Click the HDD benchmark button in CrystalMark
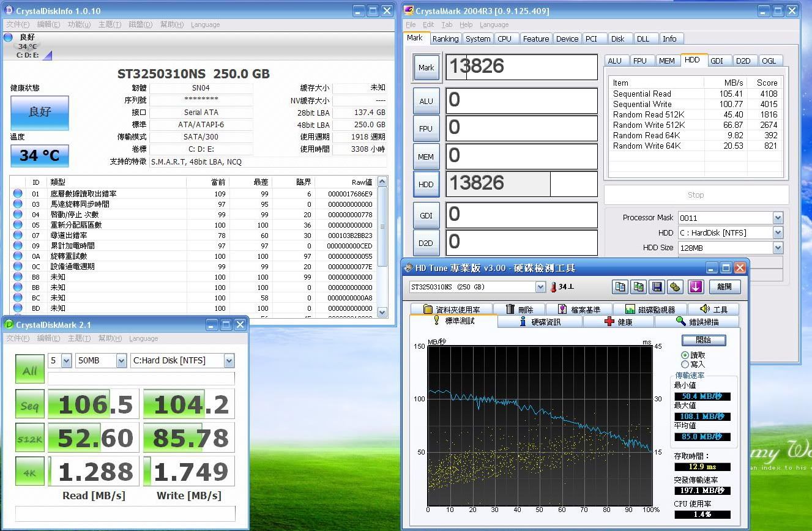The width and height of the screenshot is (812, 531). pyautogui.click(x=426, y=184)
